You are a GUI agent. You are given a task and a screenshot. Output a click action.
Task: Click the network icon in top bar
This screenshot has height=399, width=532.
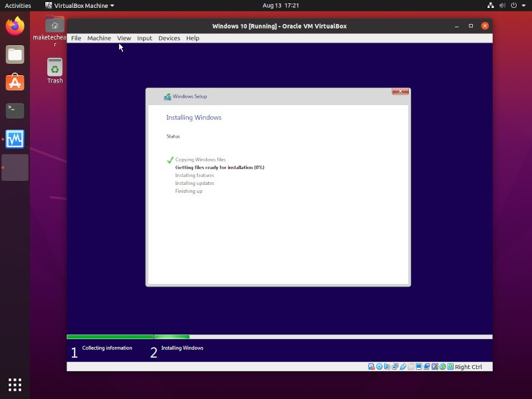(491, 5)
